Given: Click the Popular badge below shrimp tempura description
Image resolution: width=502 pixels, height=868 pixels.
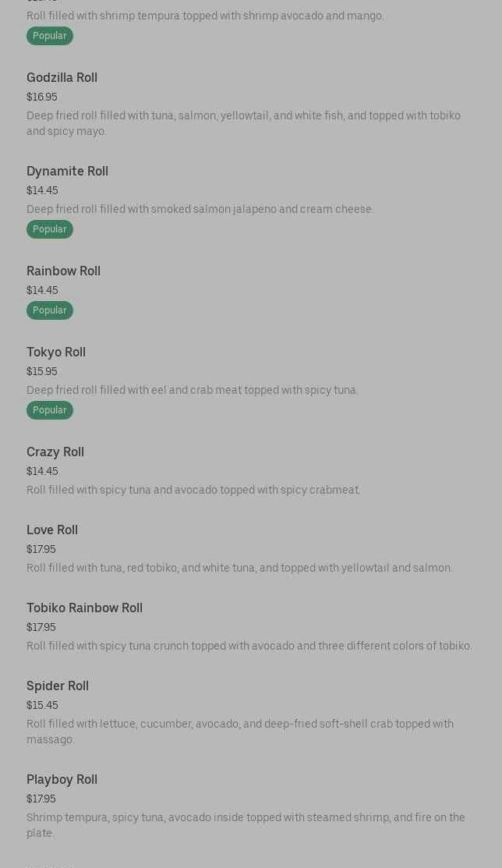Looking at the screenshot, I should pyautogui.click(x=50, y=36).
